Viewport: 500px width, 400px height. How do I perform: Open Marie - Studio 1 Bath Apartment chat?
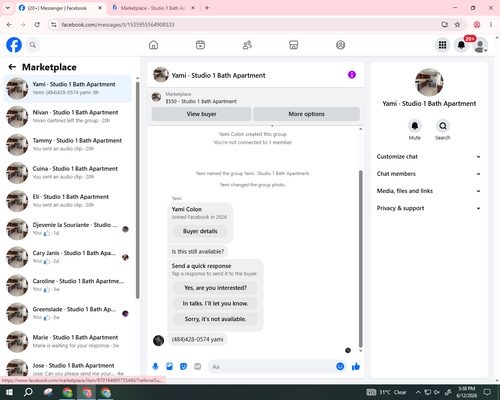tap(67, 341)
